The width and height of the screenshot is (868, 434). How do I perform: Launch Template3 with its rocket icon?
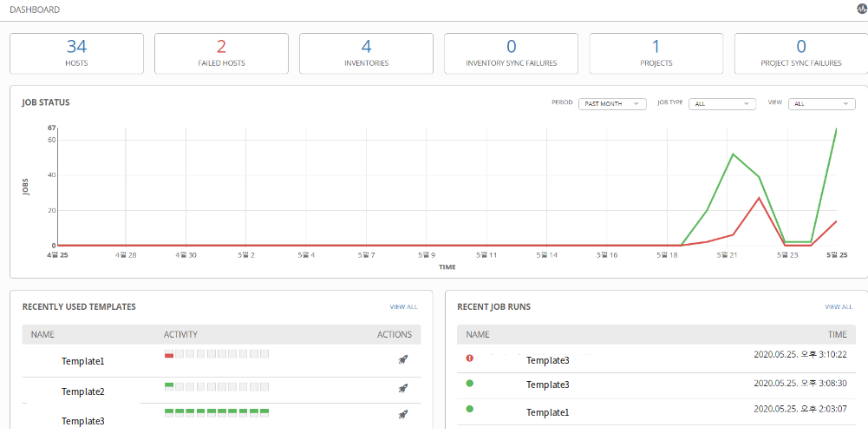[x=403, y=414]
